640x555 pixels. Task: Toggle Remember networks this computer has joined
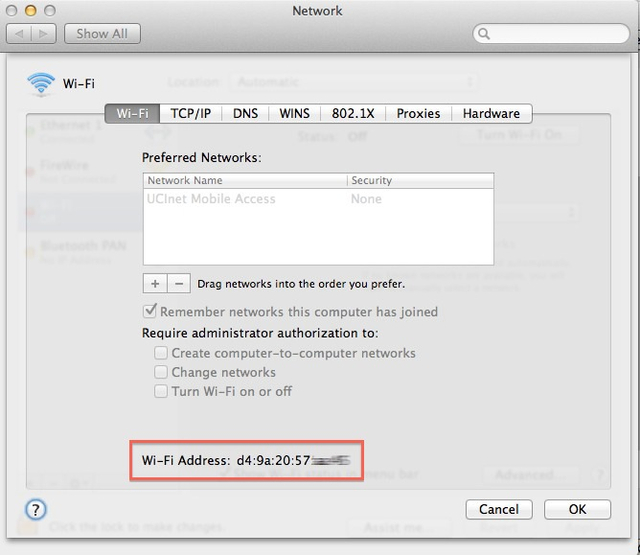click(x=150, y=311)
